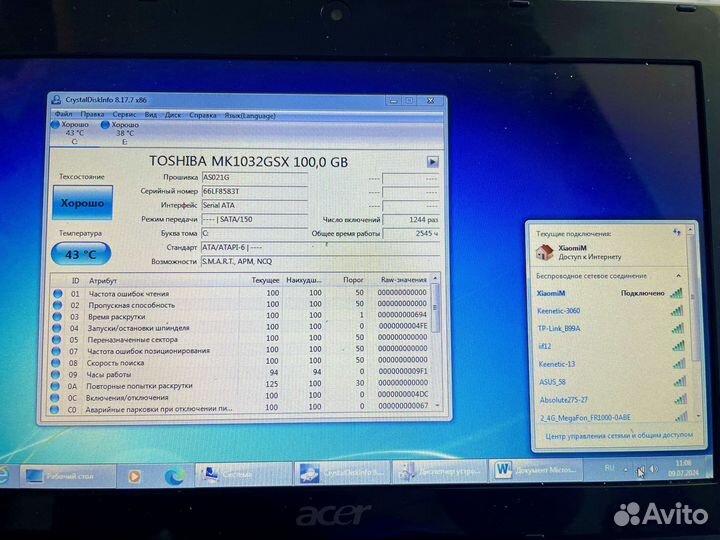Collapse the Беспроводное сетевое соединение section
This screenshot has width=720, height=540.
pos(678,276)
